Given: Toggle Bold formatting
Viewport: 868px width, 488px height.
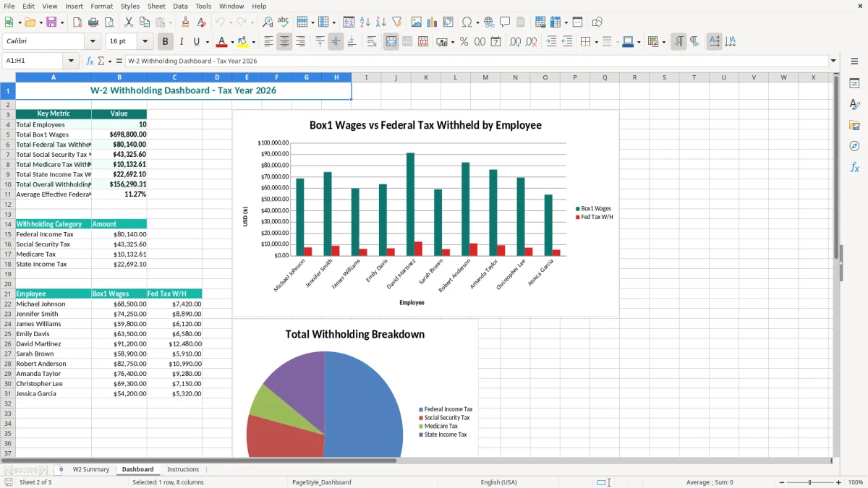Looking at the screenshot, I should coord(165,42).
